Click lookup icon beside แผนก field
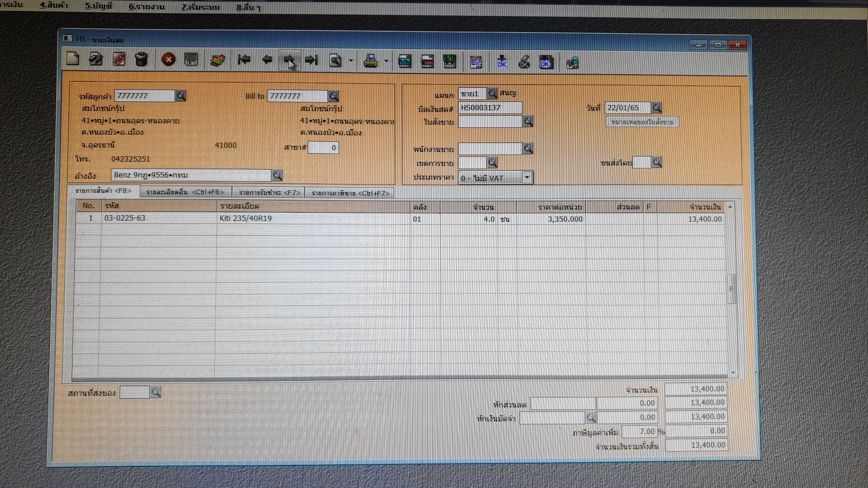 (492, 94)
